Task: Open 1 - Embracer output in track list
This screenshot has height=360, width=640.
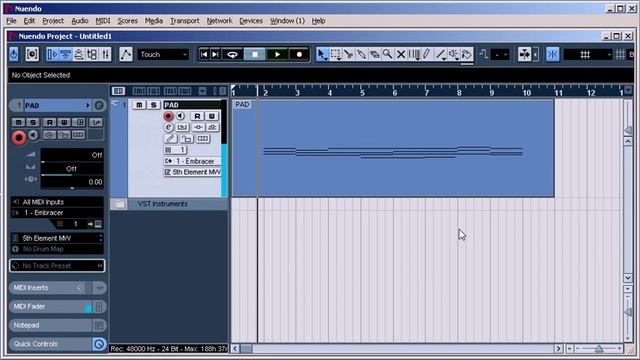Action: pos(192,161)
